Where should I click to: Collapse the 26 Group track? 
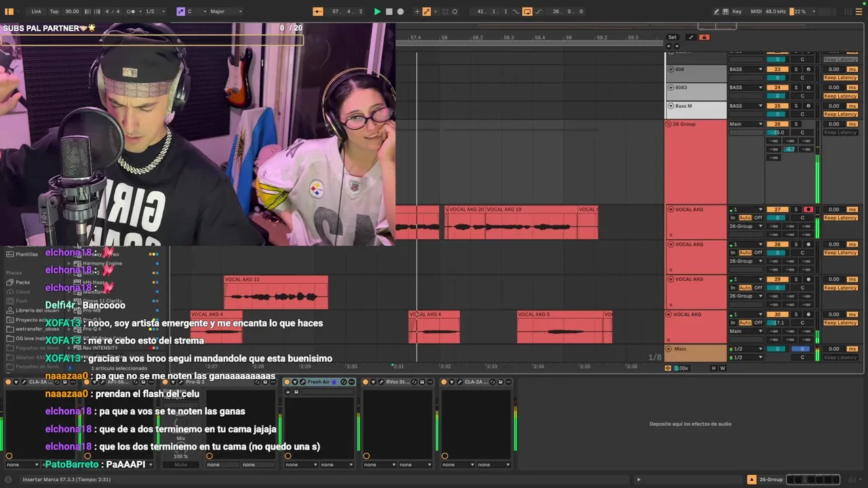(x=669, y=124)
